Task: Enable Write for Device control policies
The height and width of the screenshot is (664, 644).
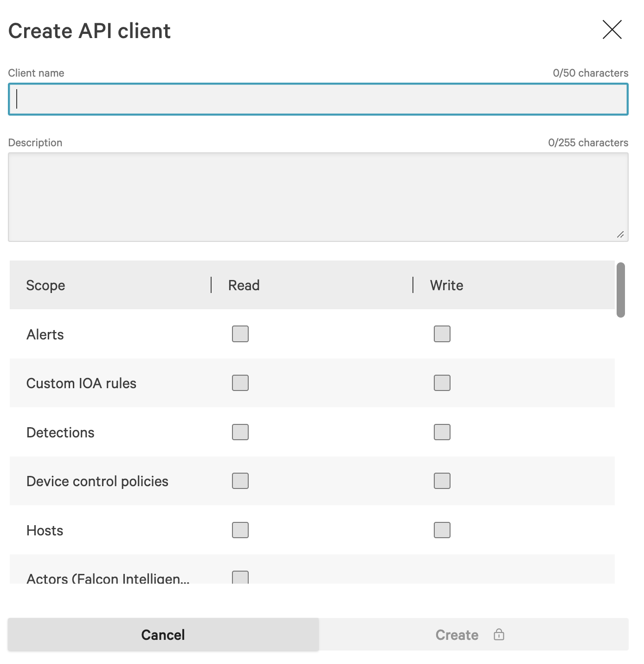Action: click(x=442, y=481)
